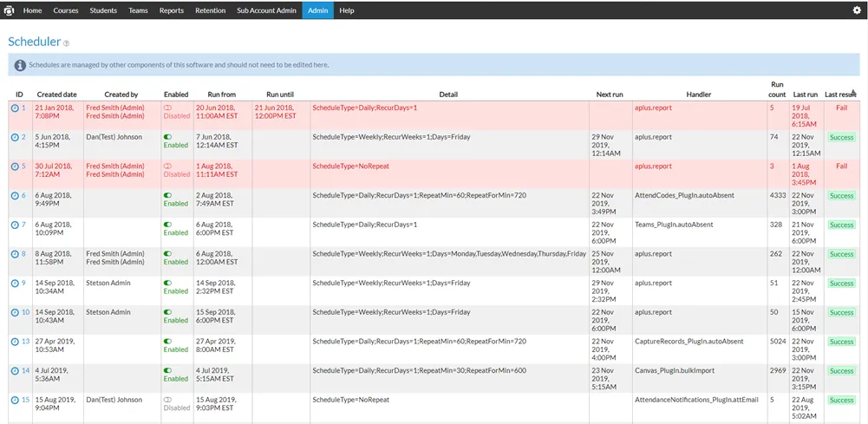
Task: Click clock icon for schedule ID 8
Action: point(15,254)
